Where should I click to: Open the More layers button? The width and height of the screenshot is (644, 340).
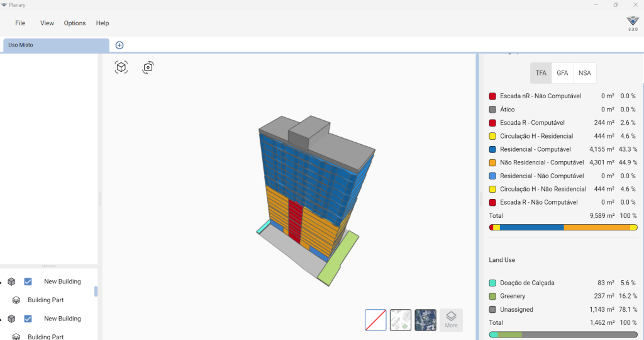pyautogui.click(x=451, y=320)
